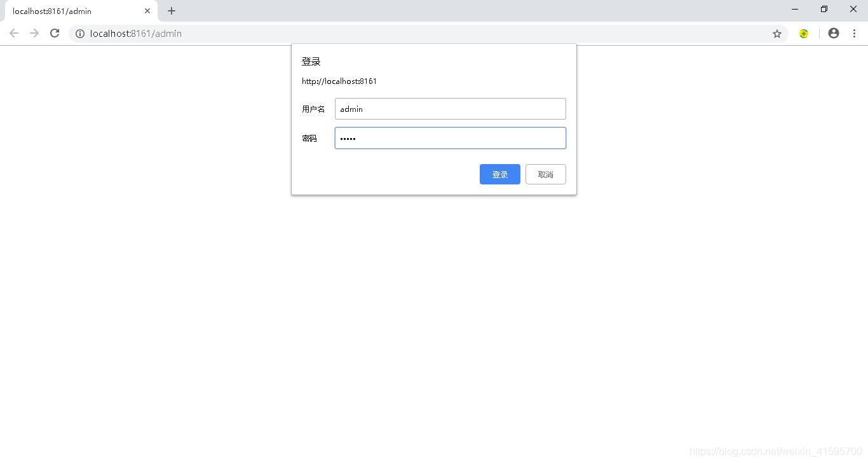The height and width of the screenshot is (463, 868).
Task: Click the 登录 dialog title
Action: (x=311, y=62)
